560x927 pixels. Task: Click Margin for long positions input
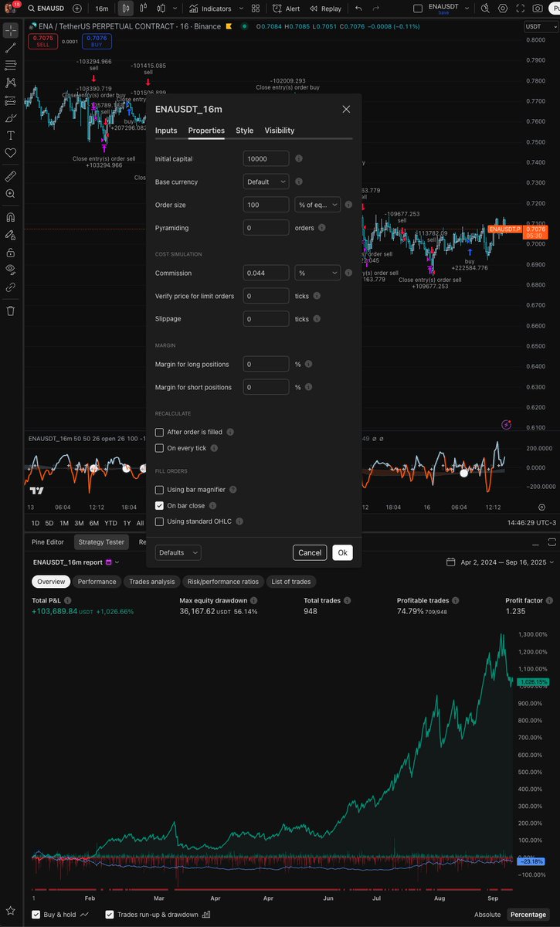click(266, 364)
